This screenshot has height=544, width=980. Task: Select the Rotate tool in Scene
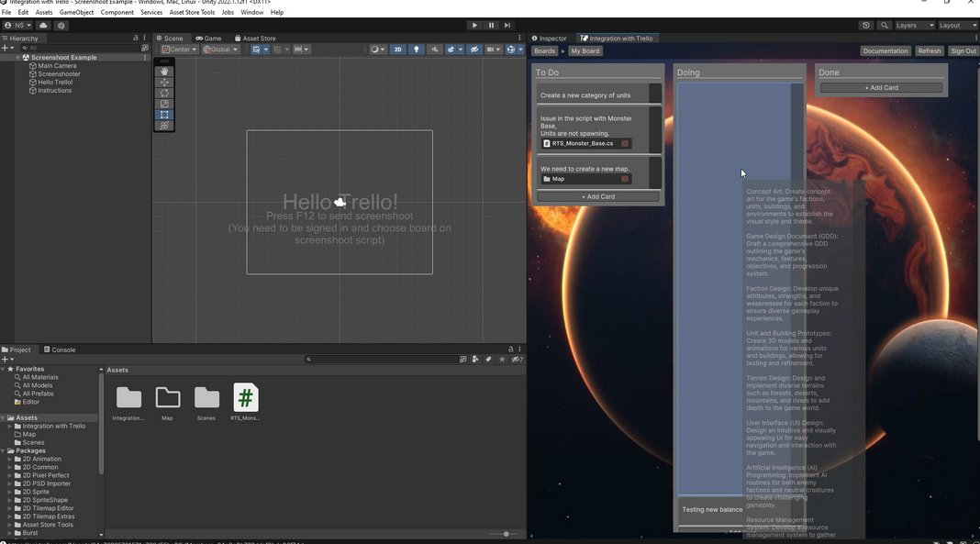(164, 93)
